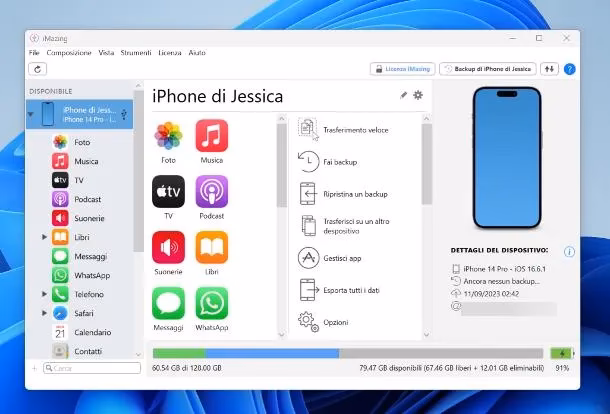Click the '60.54 GB di 128.00 GB' text
Image resolution: width=610 pixels, height=414 pixels.
click(187, 368)
